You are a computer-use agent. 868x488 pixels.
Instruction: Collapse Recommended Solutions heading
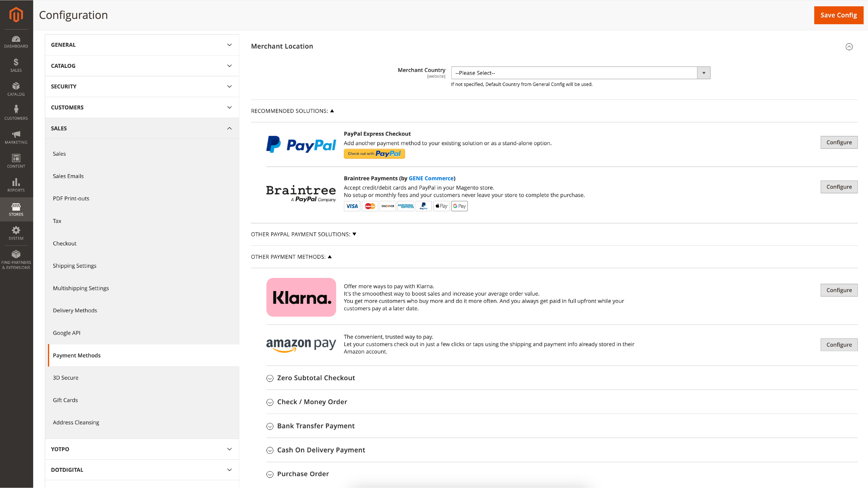(292, 111)
